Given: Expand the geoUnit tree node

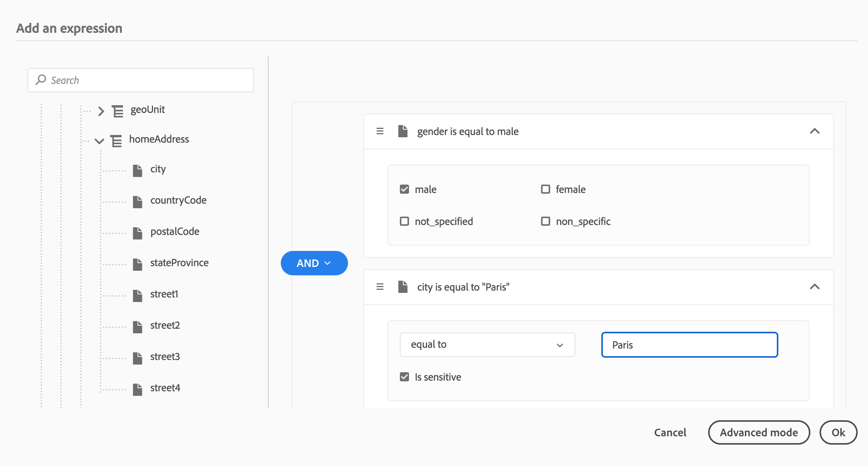Looking at the screenshot, I should click(x=101, y=111).
